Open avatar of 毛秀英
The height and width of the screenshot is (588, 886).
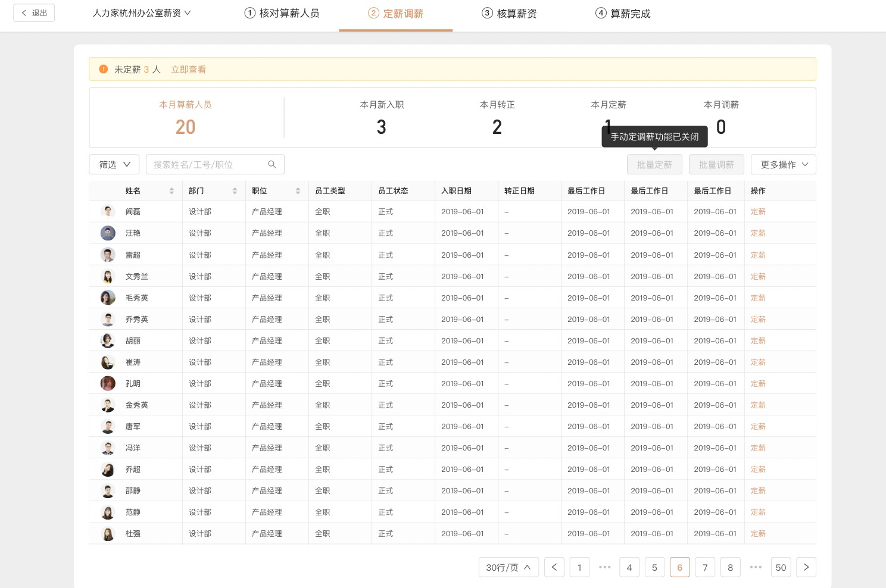(x=108, y=298)
